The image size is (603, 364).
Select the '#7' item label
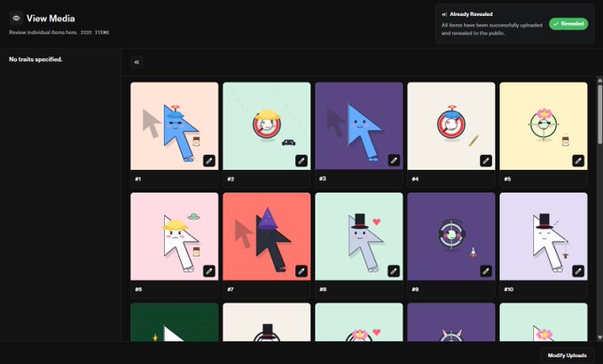231,289
